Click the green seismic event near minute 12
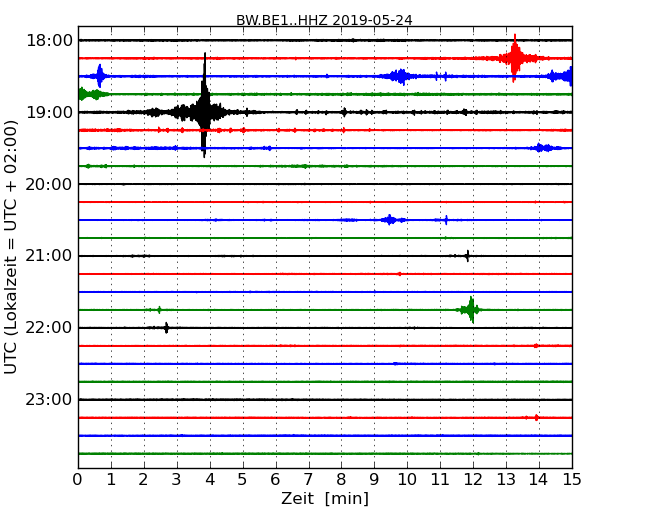Viewport: 650px width, 520px height. tap(471, 309)
